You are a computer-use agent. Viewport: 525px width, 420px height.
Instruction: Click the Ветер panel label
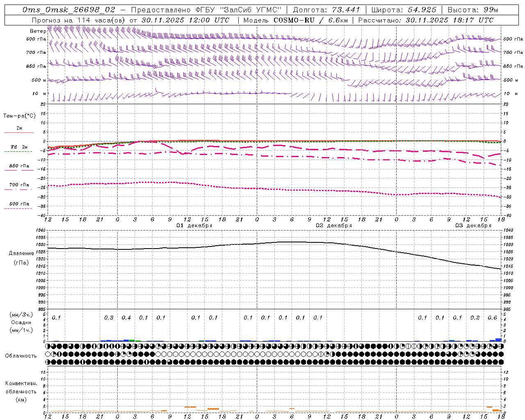(38, 31)
